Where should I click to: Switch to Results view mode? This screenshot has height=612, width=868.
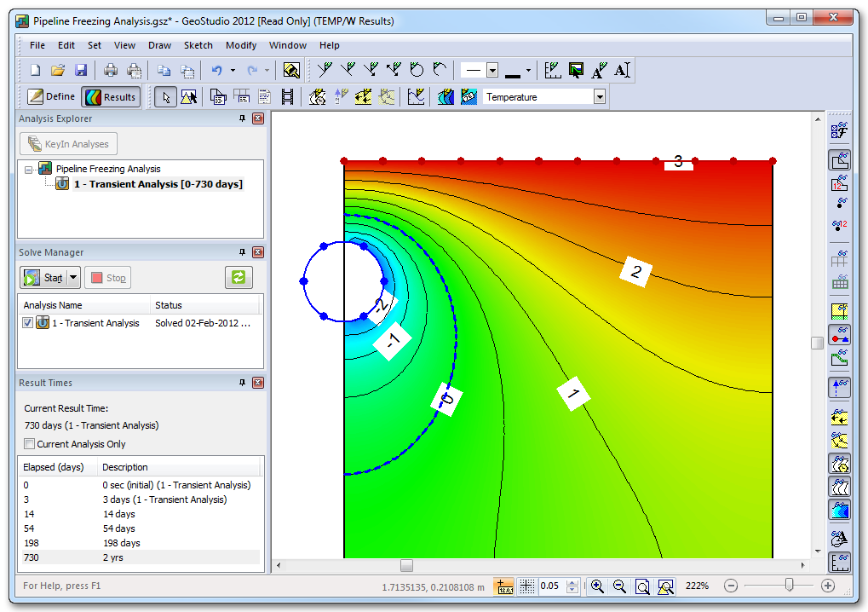(112, 97)
